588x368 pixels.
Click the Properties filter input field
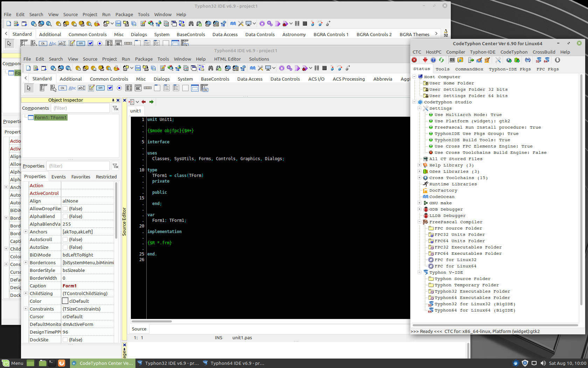(78, 166)
